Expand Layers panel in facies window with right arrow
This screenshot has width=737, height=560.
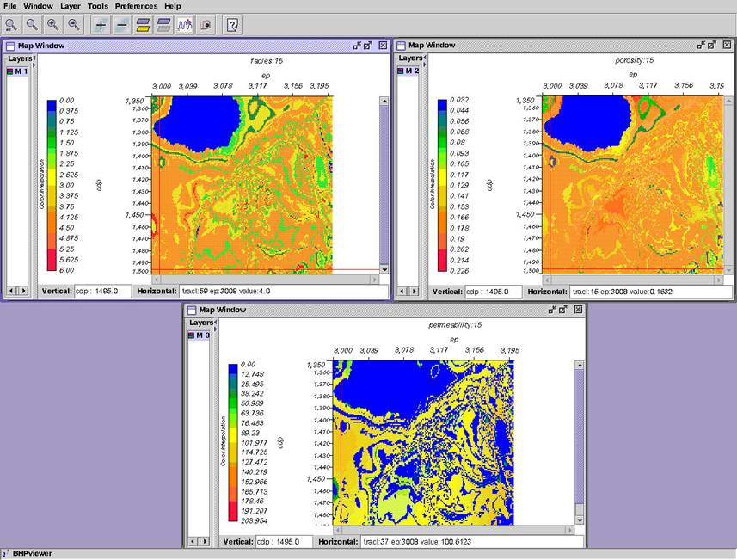click(34, 65)
